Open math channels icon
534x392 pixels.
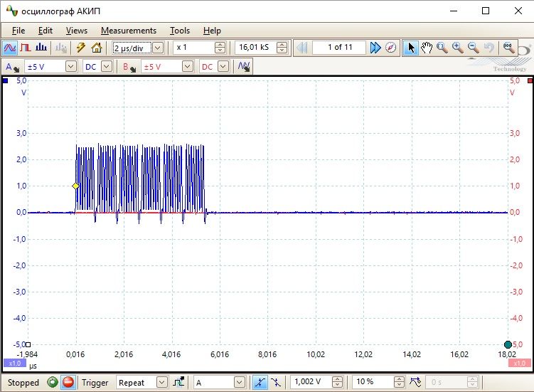(244, 66)
